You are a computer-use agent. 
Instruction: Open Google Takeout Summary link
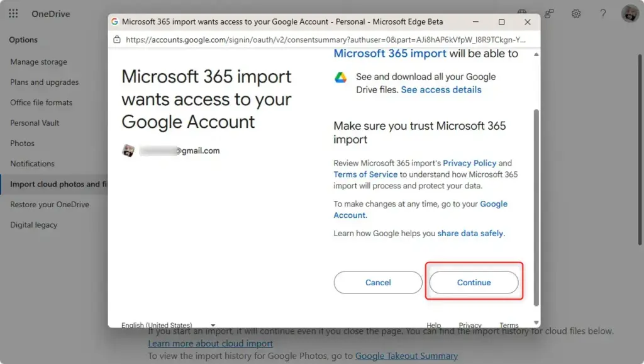point(406,356)
